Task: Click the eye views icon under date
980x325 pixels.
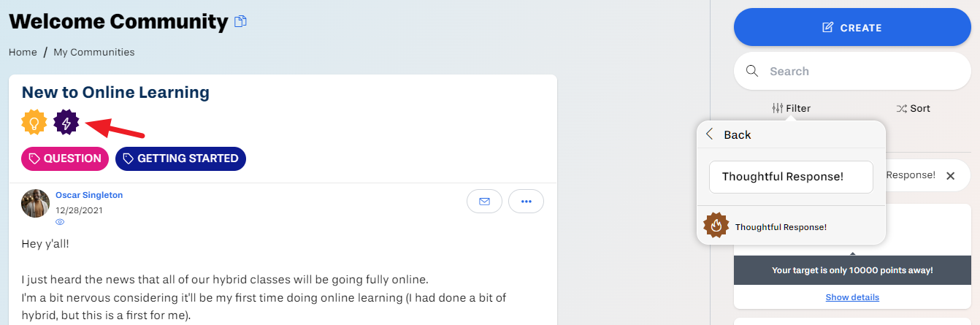Action: pos(60,222)
